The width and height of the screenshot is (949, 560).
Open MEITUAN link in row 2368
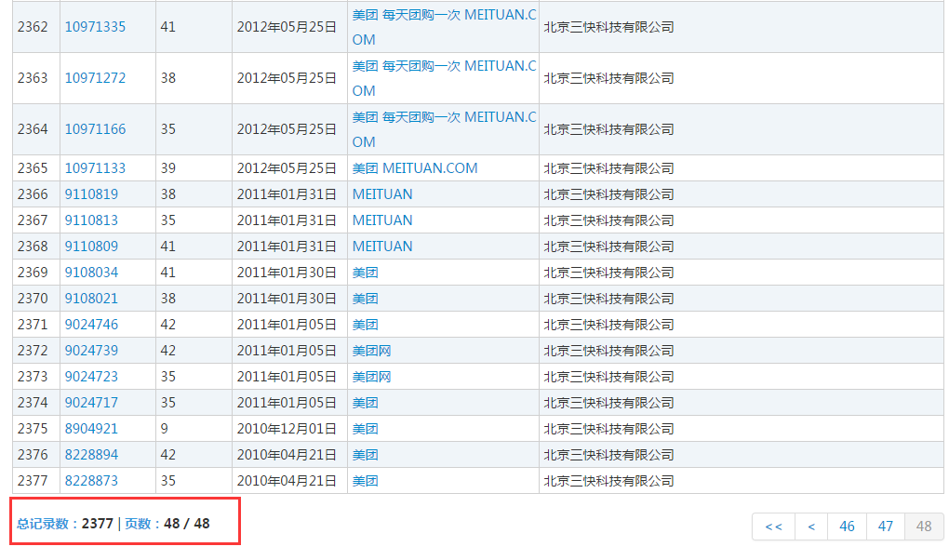(381, 247)
